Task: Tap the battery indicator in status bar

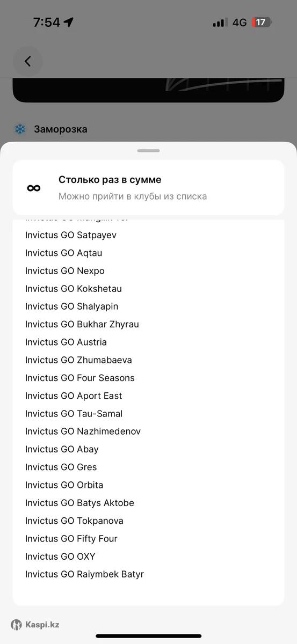Action: pos(262,23)
